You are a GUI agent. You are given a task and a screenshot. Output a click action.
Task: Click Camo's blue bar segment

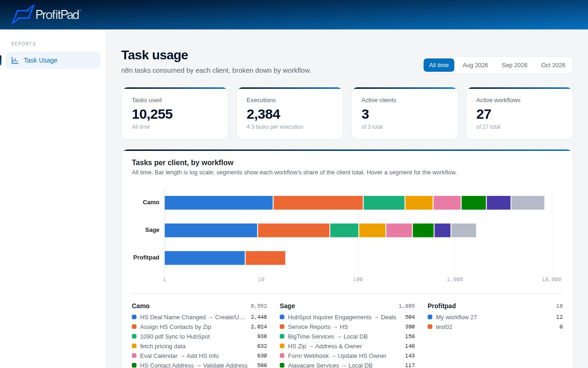(219, 203)
